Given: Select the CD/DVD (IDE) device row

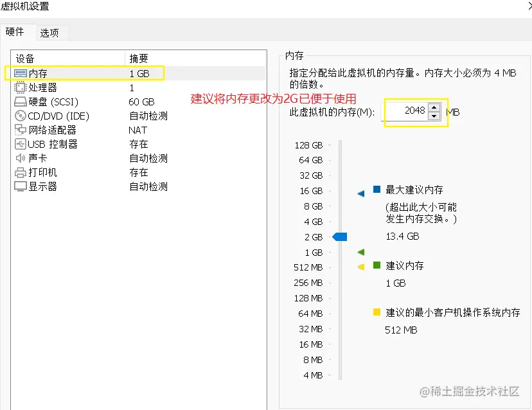Looking at the screenshot, I should 138,116.
